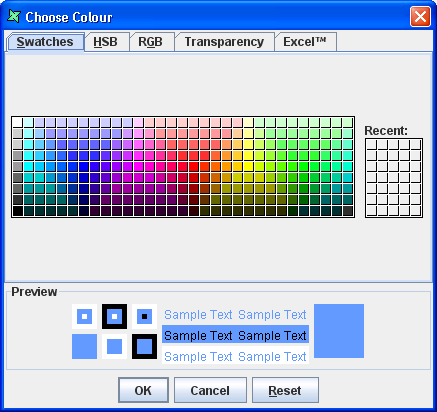This screenshot has height=412, width=437.
Task: Confirm colour with the OK button
Action: (143, 390)
